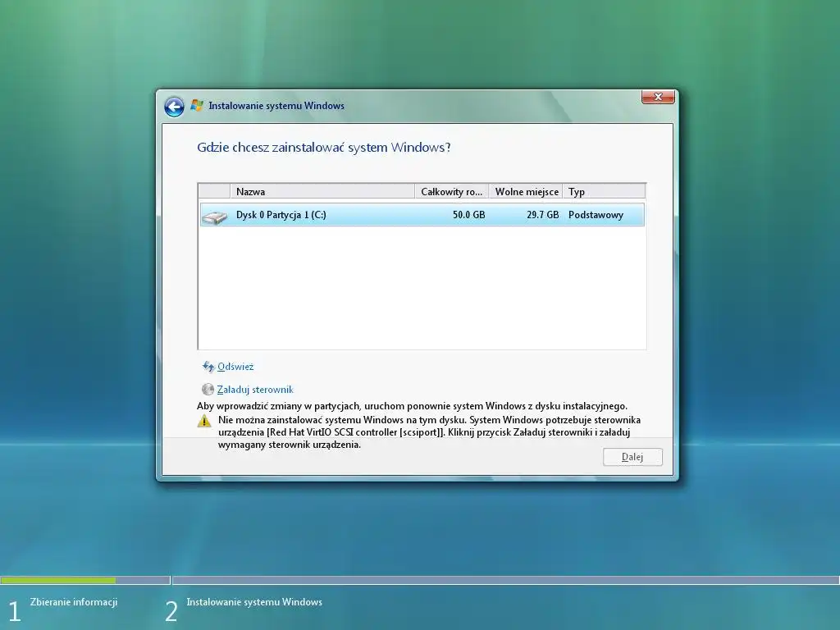
Task: Click the Dalej button
Action: (x=632, y=457)
